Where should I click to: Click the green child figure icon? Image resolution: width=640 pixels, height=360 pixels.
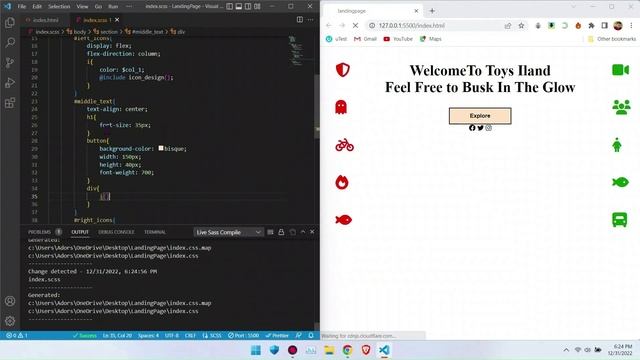pyautogui.click(x=617, y=144)
